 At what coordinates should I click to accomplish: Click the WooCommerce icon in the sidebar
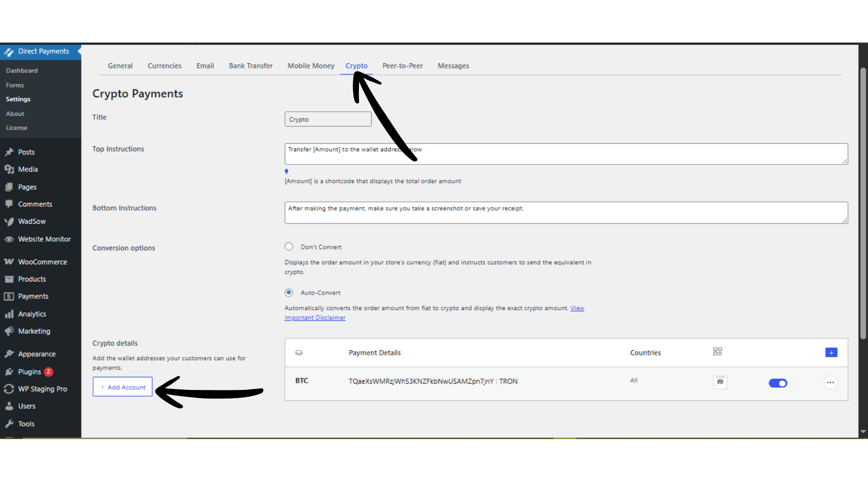tap(9, 262)
